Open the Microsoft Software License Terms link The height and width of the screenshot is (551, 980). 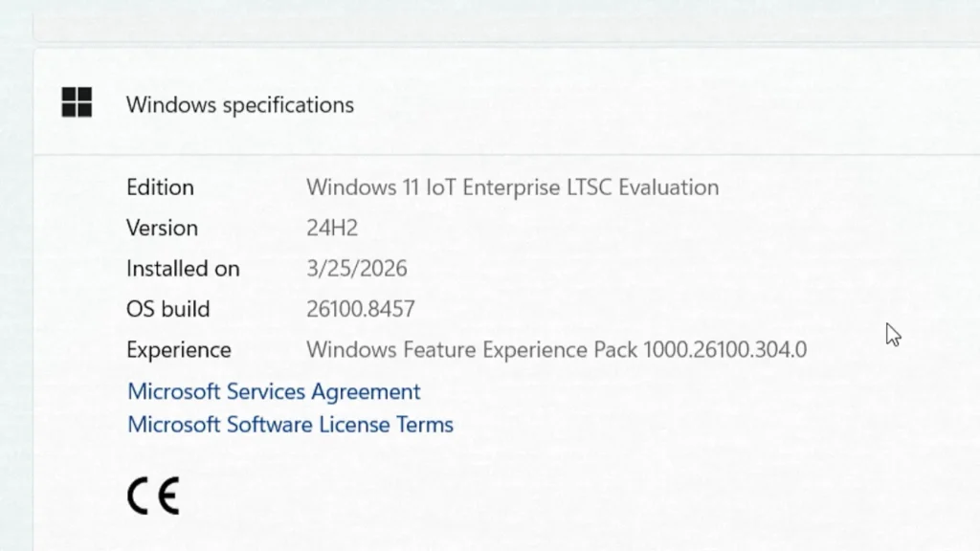(x=290, y=425)
